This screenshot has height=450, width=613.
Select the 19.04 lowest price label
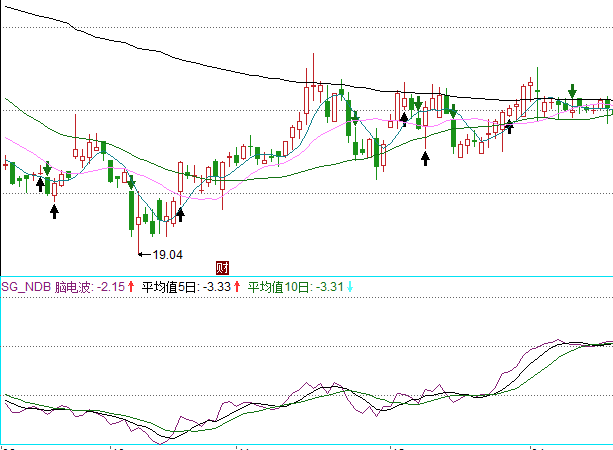pos(167,255)
